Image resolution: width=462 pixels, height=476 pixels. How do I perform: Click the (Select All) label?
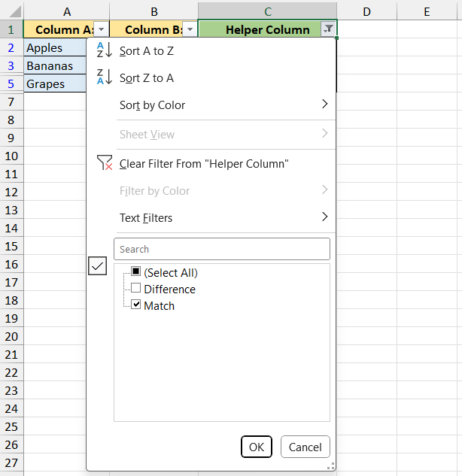171,273
